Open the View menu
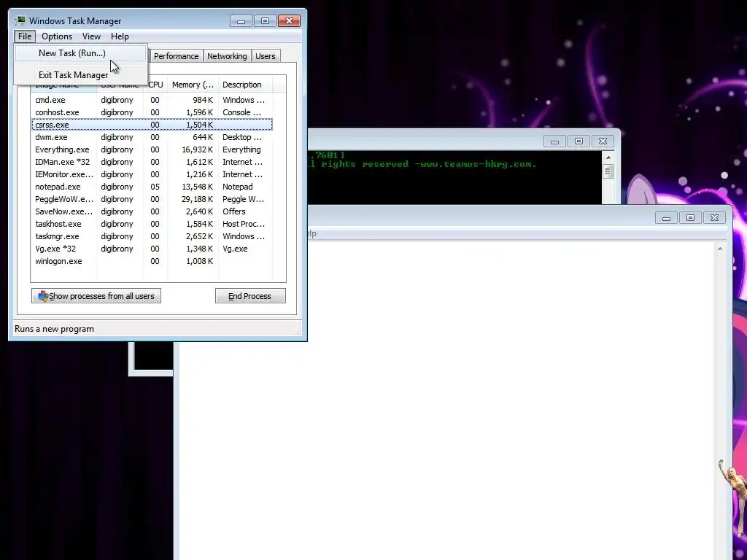The width and height of the screenshot is (747, 560). coord(91,36)
